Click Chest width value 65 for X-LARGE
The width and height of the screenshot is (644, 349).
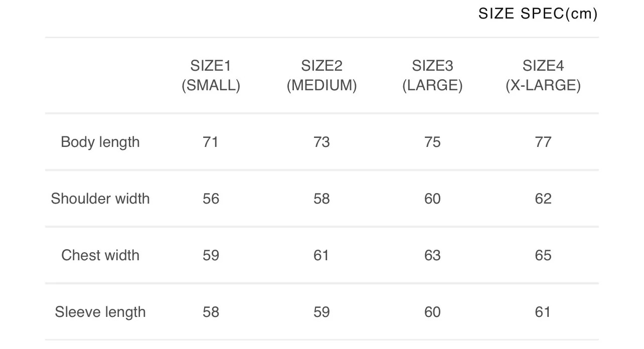click(543, 255)
